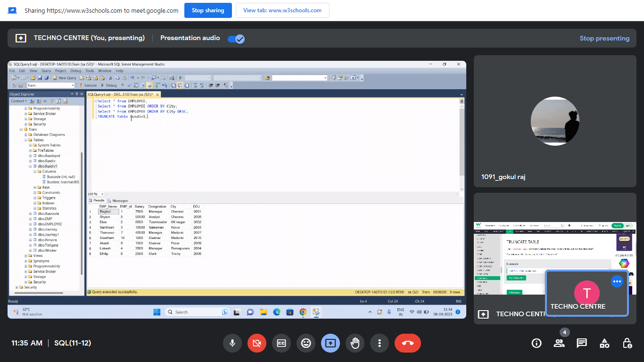644x362 pixels.
Task: Collapse the Tables folder node
Action: [x=25, y=140]
